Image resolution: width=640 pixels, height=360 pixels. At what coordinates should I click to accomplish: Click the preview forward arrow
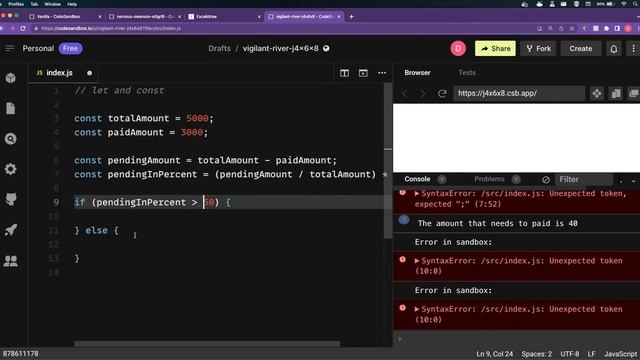(x=423, y=93)
